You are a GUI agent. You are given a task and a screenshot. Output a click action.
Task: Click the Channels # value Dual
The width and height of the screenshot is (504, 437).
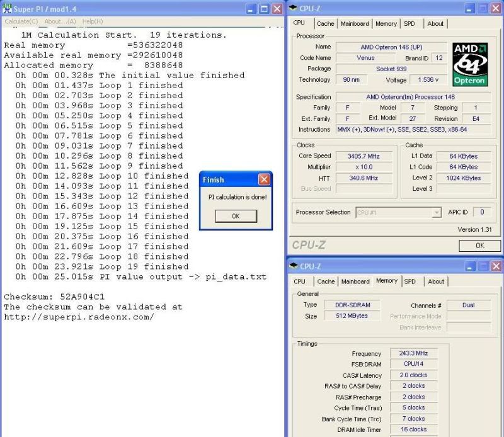coord(469,305)
